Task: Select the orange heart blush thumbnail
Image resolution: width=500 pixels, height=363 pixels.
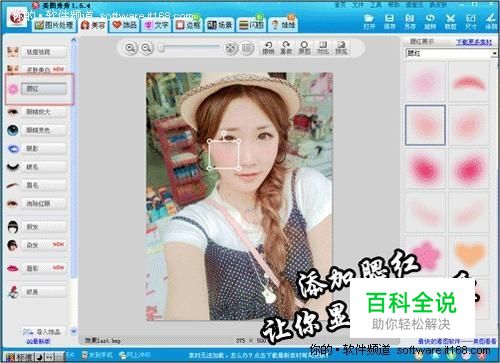Action: coord(469,255)
